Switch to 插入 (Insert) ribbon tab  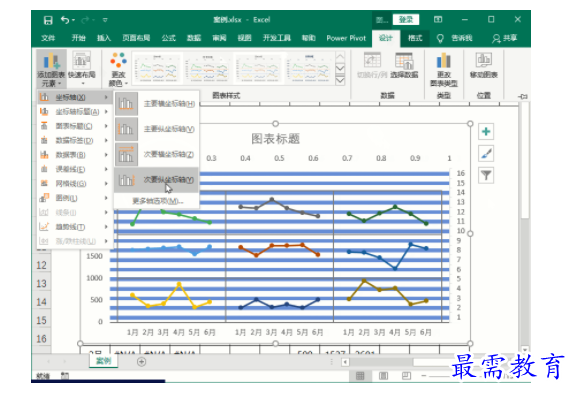coord(104,38)
